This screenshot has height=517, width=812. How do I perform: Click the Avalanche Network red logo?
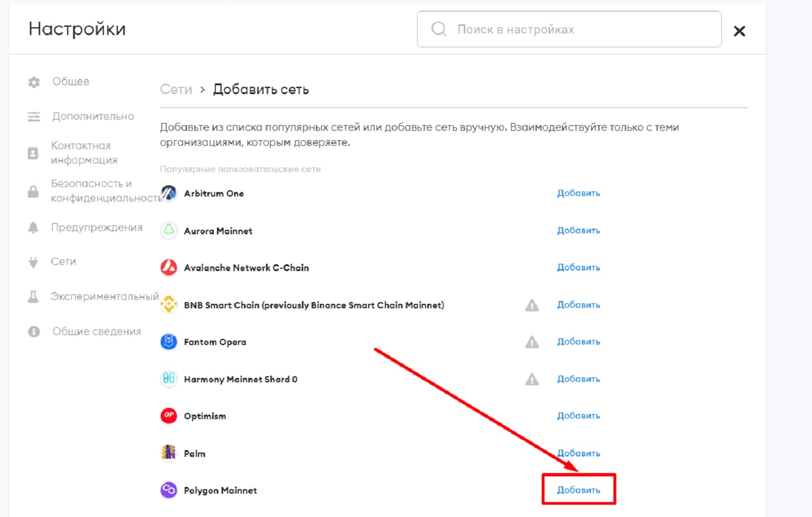pyautogui.click(x=169, y=268)
